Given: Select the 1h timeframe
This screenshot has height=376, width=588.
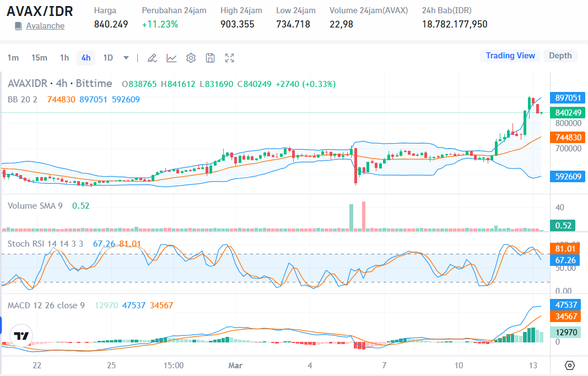Looking at the screenshot, I should pos(64,58).
